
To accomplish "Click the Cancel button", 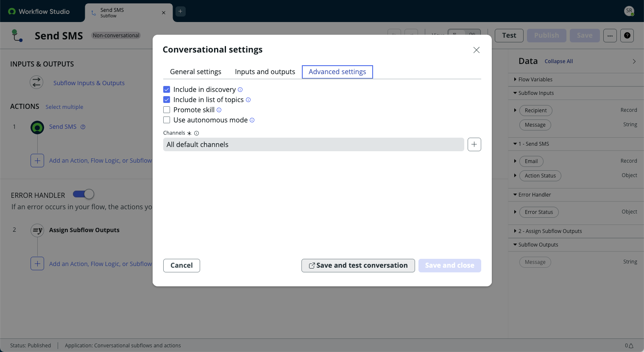I will coord(181,266).
